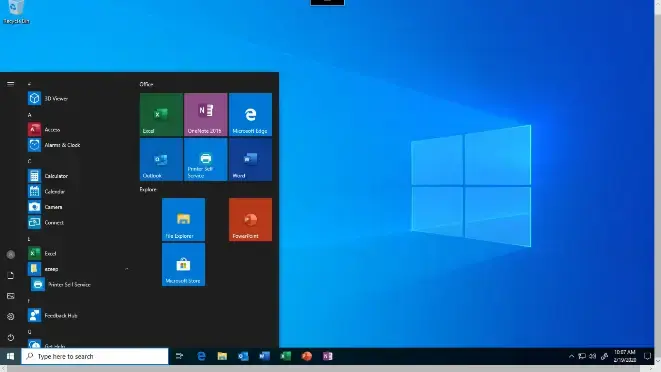This screenshot has height=372, width=661.
Task: Click the Power button in Start sidebar
Action: (11, 337)
